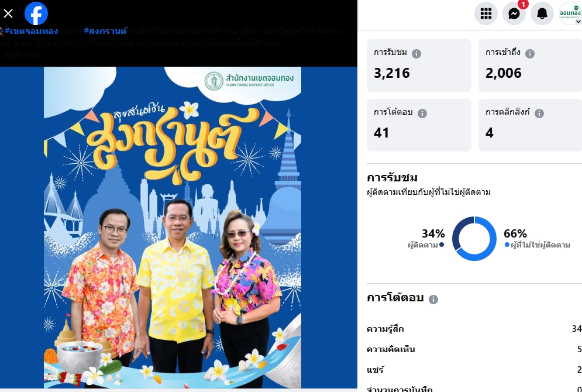Screen dimensions: 582x392
Task: Open the notifications bell
Action: click(542, 13)
